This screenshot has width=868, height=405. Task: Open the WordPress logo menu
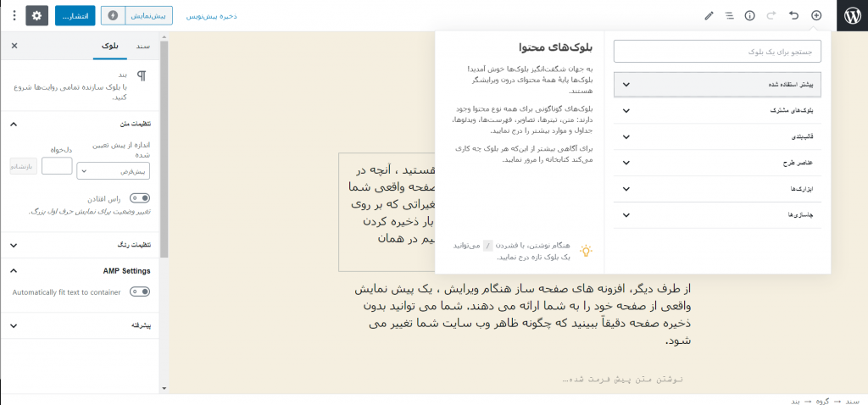click(x=853, y=15)
